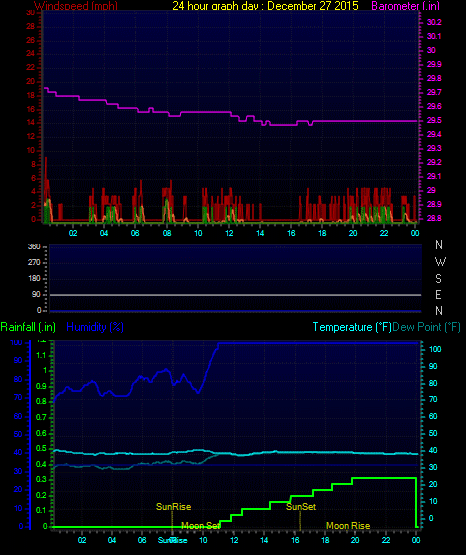Click the E compass direction label
This screenshot has height=555, width=466.
pos(438,295)
